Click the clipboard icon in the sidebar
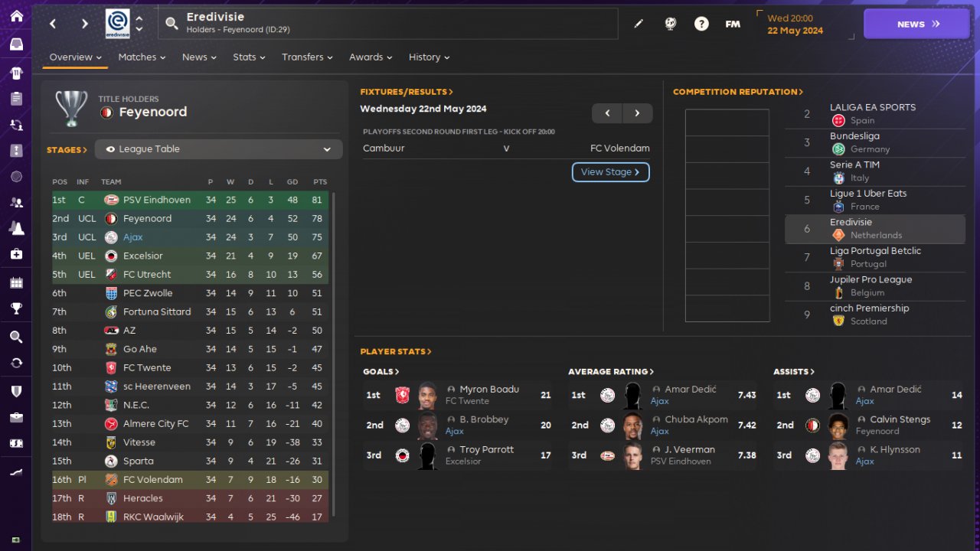 16,99
